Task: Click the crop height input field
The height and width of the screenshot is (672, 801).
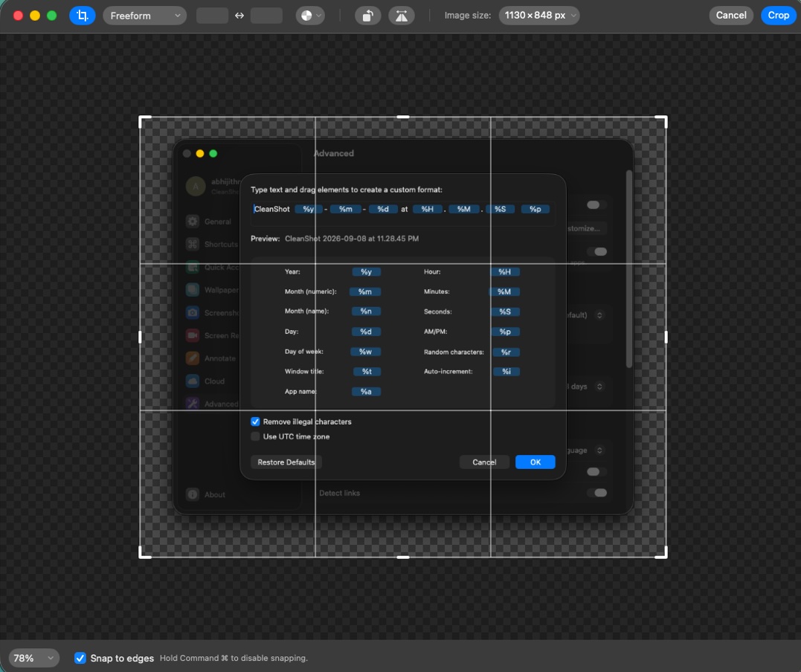Action: pos(266,16)
